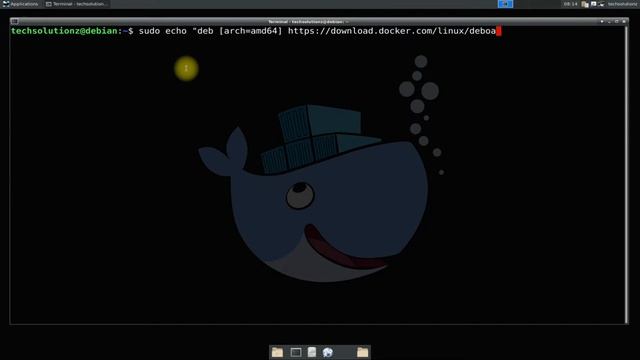Screen dimensions: 640x360
Task: Open the techsolutionz user menu
Action: coord(623,4)
